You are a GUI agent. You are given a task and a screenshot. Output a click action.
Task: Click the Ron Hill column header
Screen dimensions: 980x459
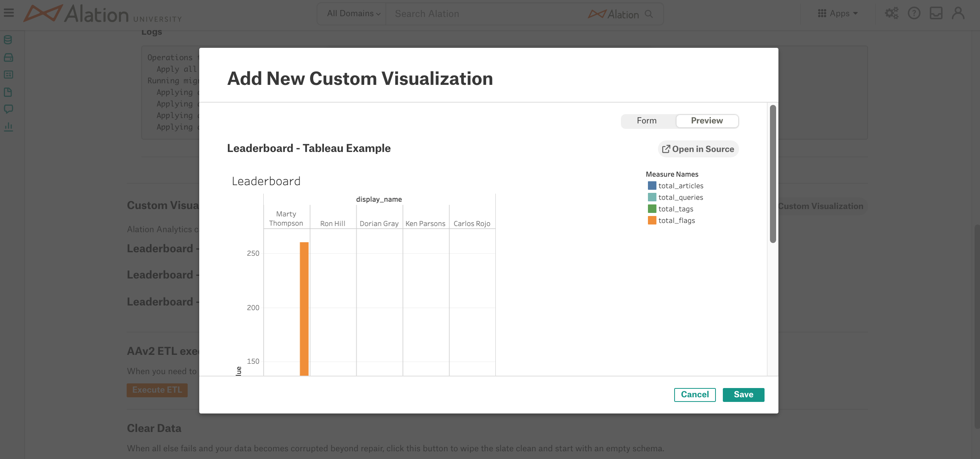tap(332, 224)
